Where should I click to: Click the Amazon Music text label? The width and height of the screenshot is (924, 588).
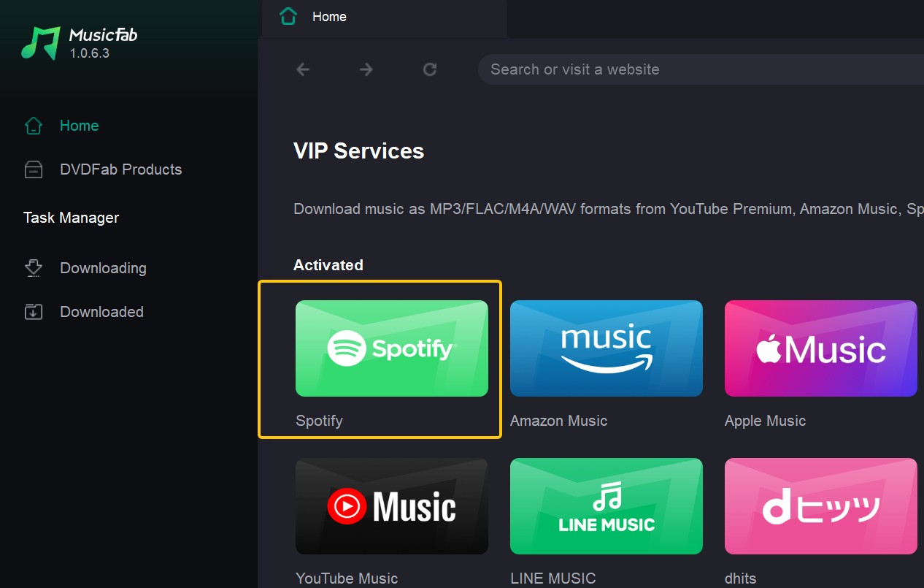click(558, 421)
